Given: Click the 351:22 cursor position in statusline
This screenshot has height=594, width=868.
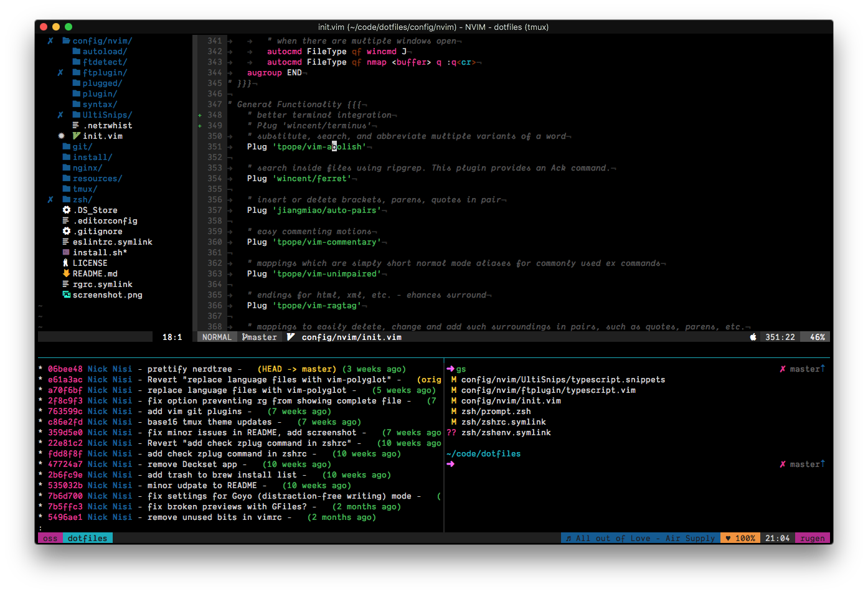Looking at the screenshot, I should point(780,337).
